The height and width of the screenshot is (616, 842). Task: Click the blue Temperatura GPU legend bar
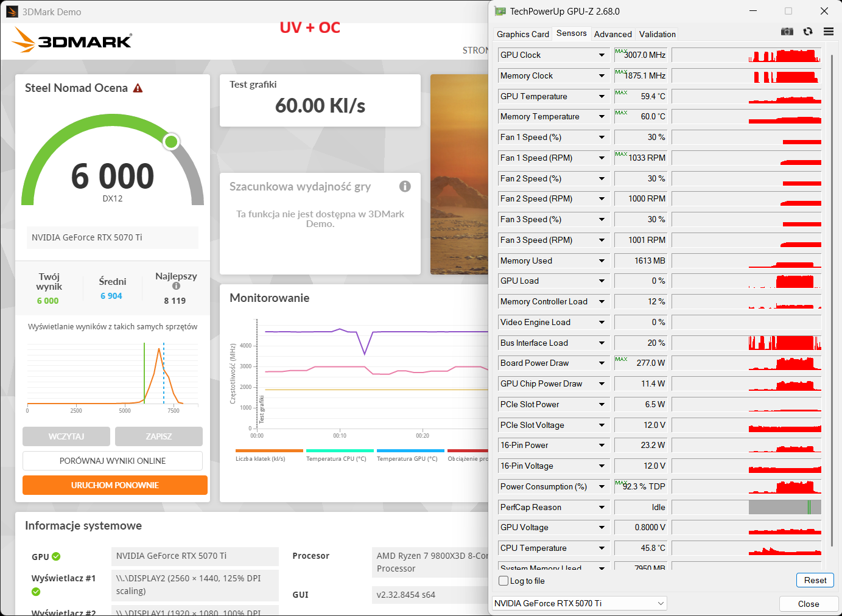click(410, 451)
